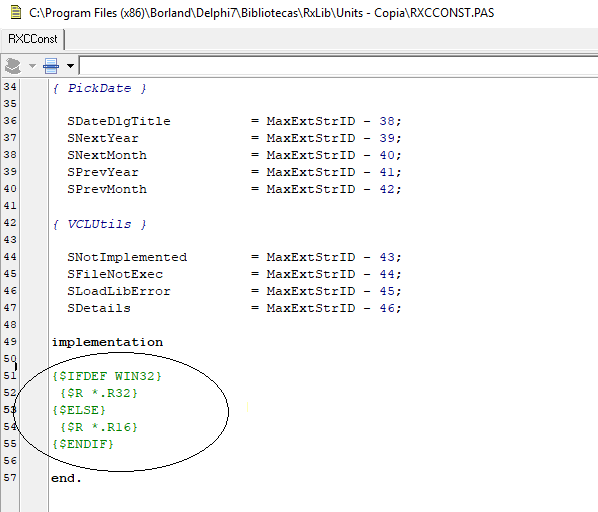This screenshot has width=598, height=512.
Task: Click the end. statement
Action: pyautogui.click(x=66, y=478)
